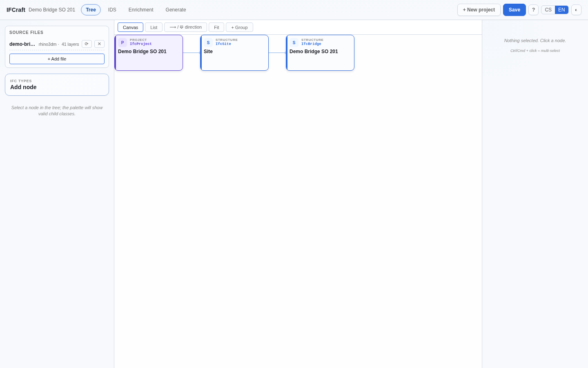Open the Tree tab
Screen dimensions: 588x368
[x=91, y=10]
